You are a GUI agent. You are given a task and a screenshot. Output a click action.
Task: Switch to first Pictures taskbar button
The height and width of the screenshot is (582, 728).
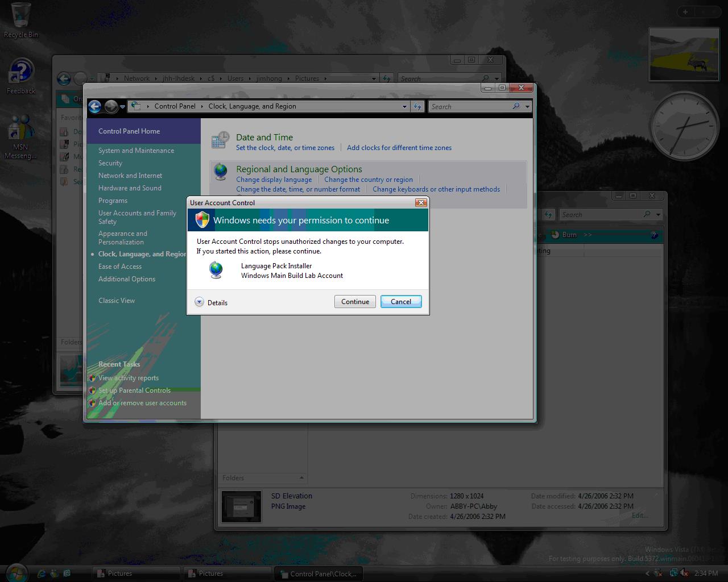[x=135, y=573]
